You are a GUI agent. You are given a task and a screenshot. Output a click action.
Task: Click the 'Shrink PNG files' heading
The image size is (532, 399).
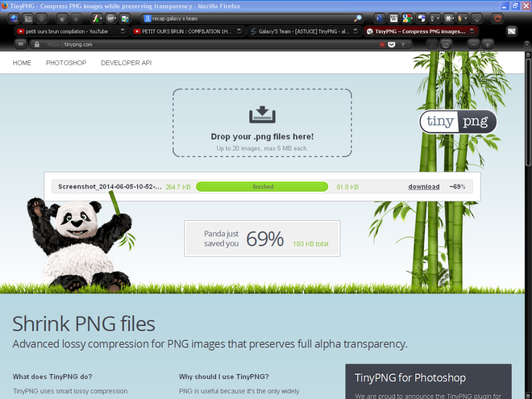point(84,324)
